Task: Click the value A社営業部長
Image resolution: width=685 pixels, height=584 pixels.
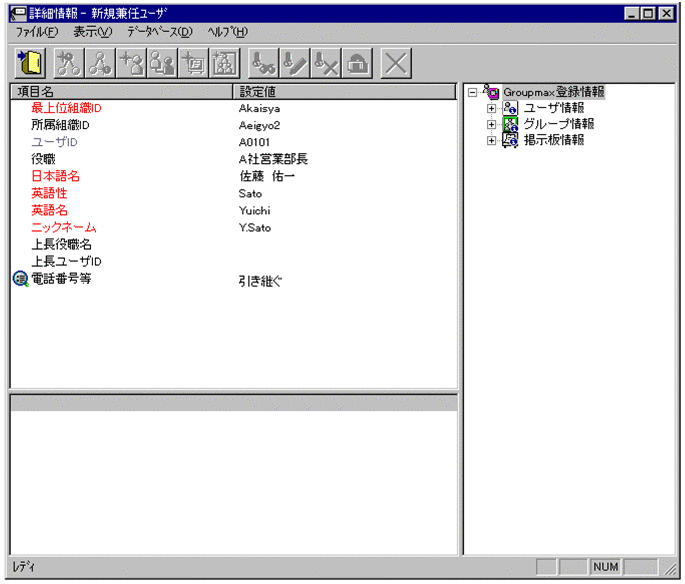Action: pyautogui.click(x=273, y=159)
